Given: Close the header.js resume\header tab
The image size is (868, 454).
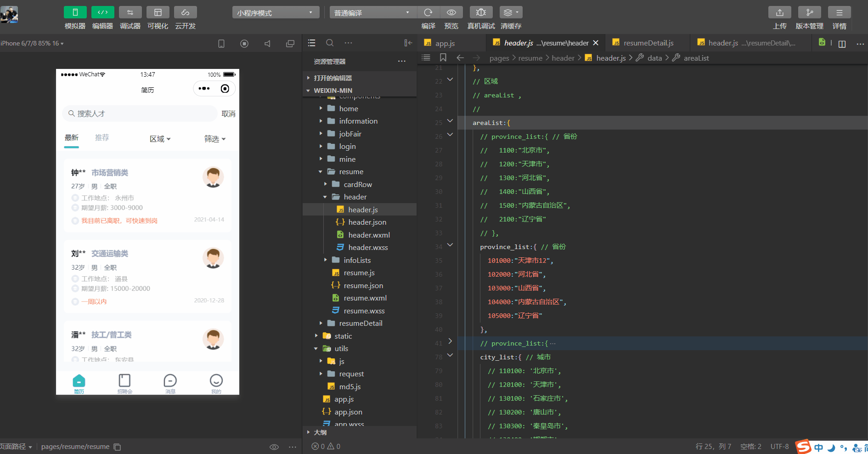Looking at the screenshot, I should 596,43.
